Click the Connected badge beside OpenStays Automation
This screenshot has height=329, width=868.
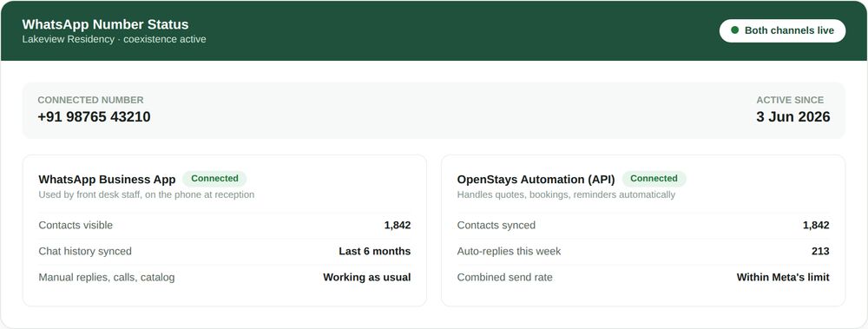[654, 178]
